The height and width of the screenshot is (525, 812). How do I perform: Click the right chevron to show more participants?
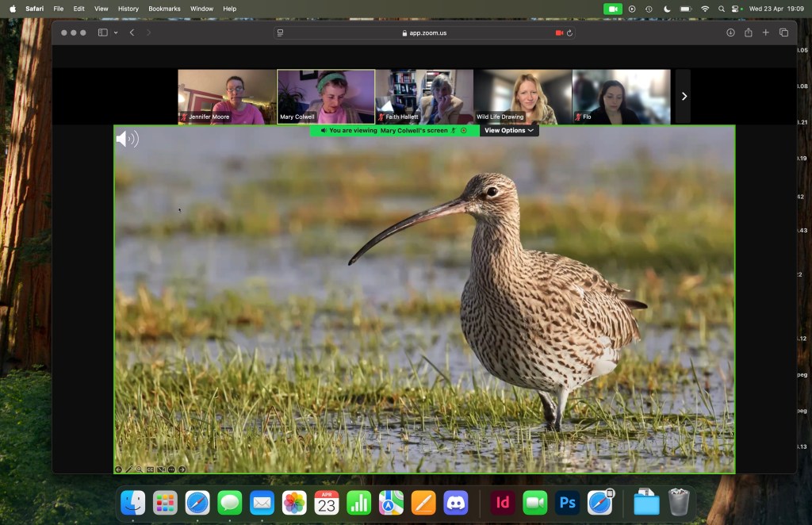[684, 96]
